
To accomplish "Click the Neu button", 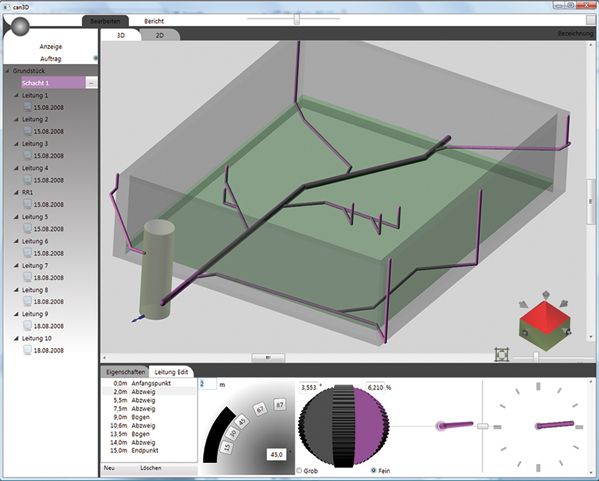I will pos(109,468).
